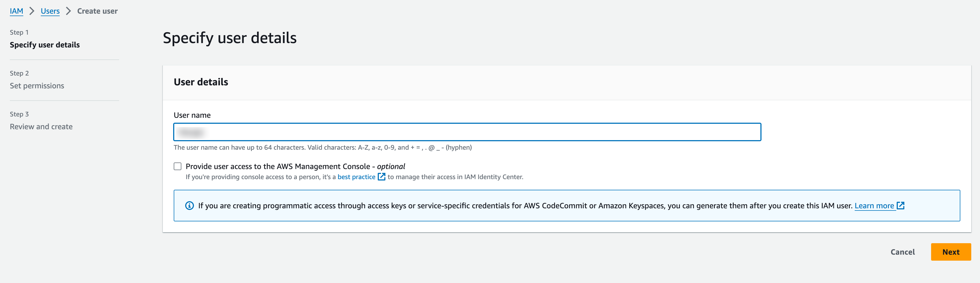The image size is (980, 283).
Task: Click breadcrumb chevron after IAM
Action: tap(32, 11)
